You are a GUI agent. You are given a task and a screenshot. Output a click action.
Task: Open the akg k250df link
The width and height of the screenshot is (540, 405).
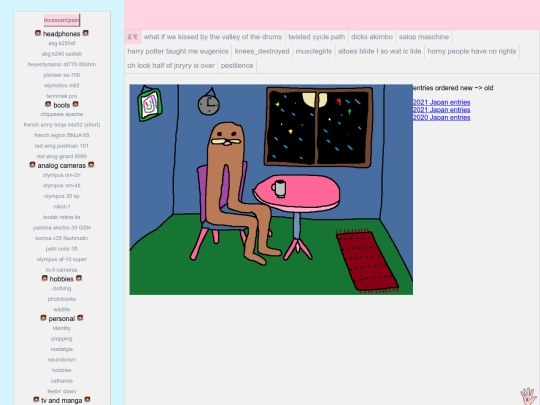62,43
